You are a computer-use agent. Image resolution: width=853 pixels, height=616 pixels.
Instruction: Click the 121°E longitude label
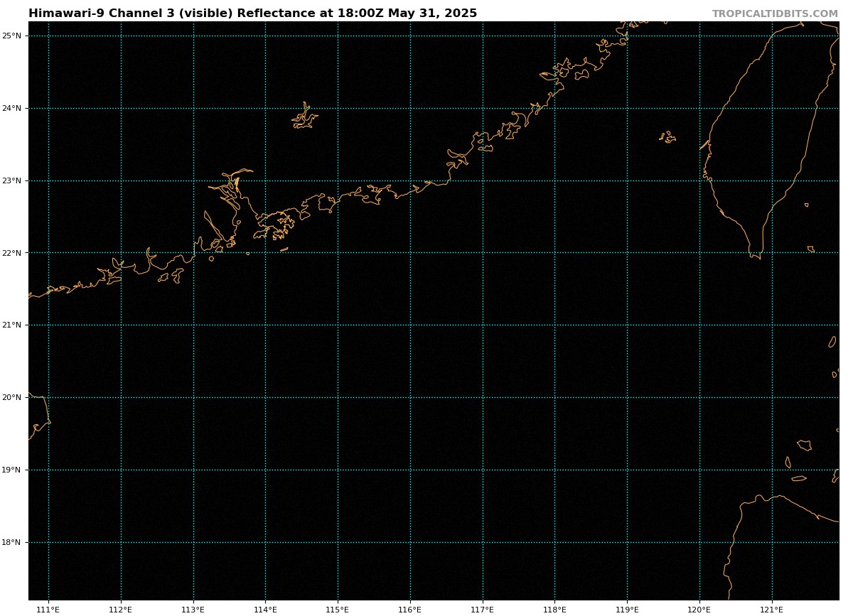[772, 610]
